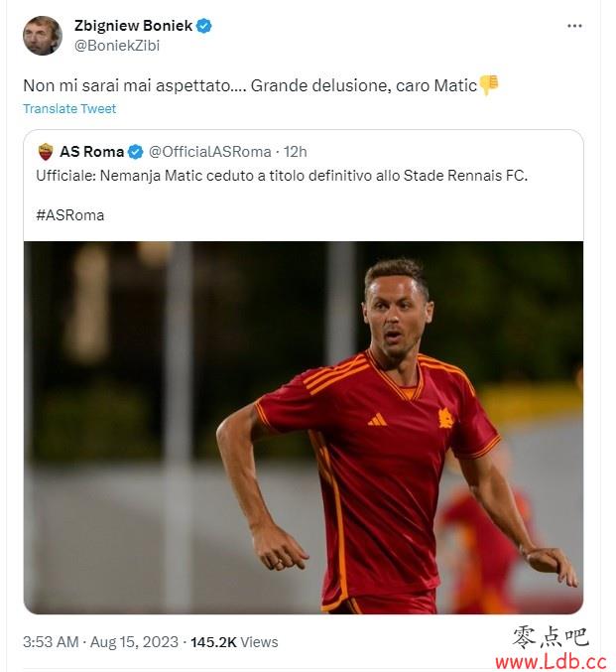The height and width of the screenshot is (672, 616).
Task: Click Translate Tweet link
Action: [x=69, y=109]
